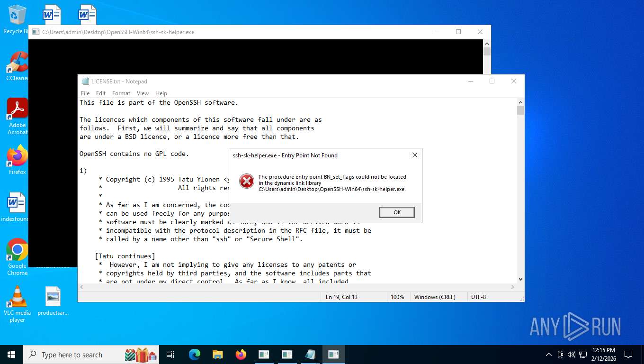Select the CCleaner desktop shortcut
This screenshot has width=644, height=364.
pos(17,66)
